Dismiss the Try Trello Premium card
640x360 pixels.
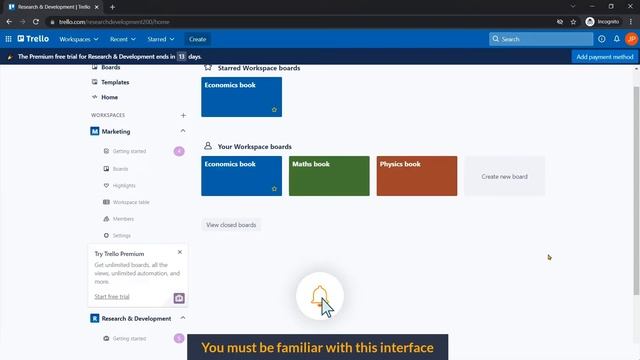[x=180, y=252]
